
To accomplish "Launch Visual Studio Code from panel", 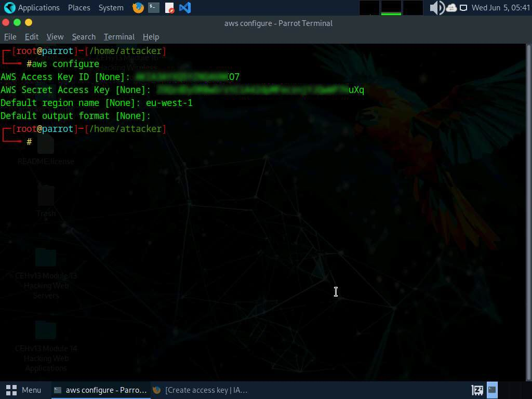I will pos(184,8).
